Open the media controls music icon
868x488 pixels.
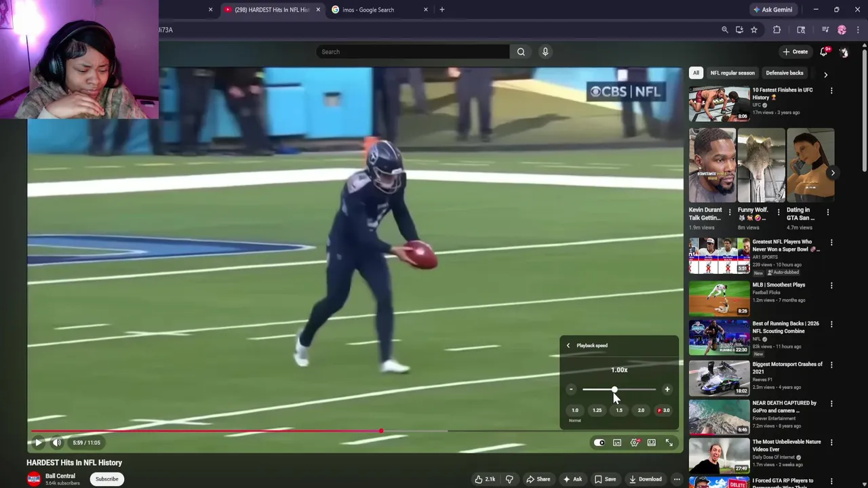(825, 30)
